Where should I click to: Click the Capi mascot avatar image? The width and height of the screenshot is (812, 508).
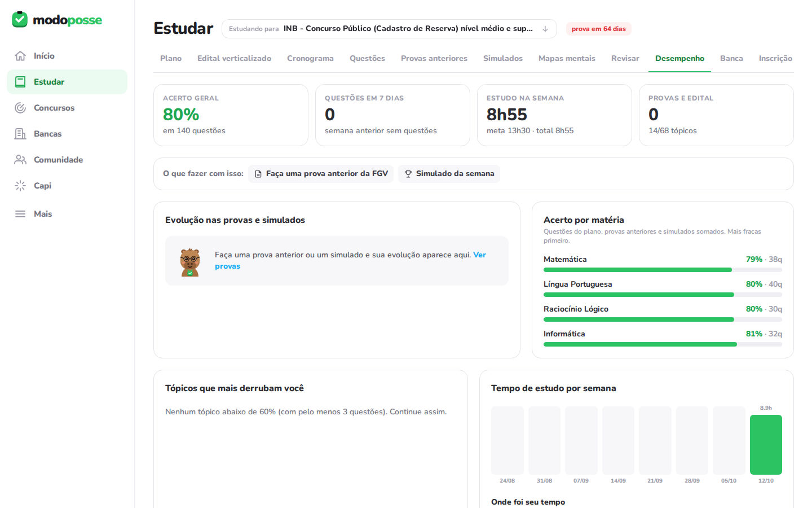[190, 262]
